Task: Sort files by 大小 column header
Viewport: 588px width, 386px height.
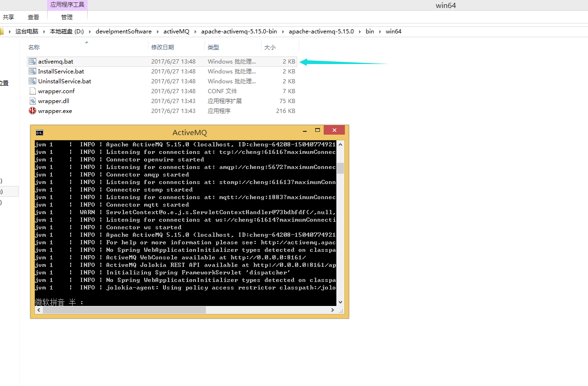Action: point(270,47)
